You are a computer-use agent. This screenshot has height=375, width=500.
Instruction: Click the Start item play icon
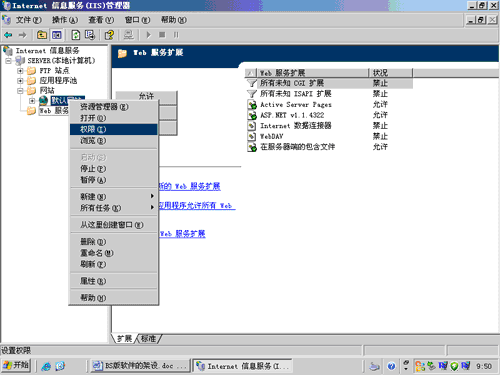[x=149, y=35]
